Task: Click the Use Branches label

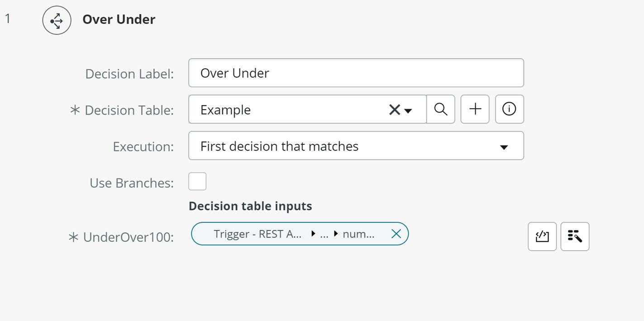Action: coord(132,183)
